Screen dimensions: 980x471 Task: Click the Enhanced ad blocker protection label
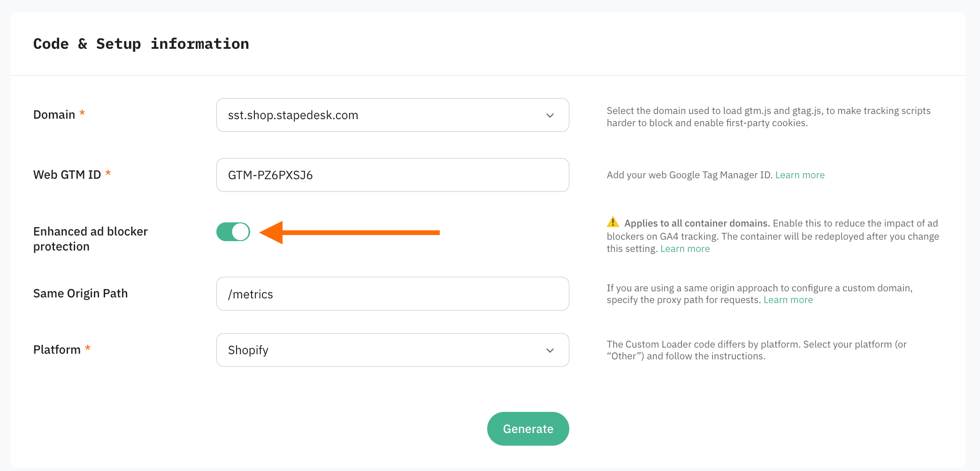(90, 238)
